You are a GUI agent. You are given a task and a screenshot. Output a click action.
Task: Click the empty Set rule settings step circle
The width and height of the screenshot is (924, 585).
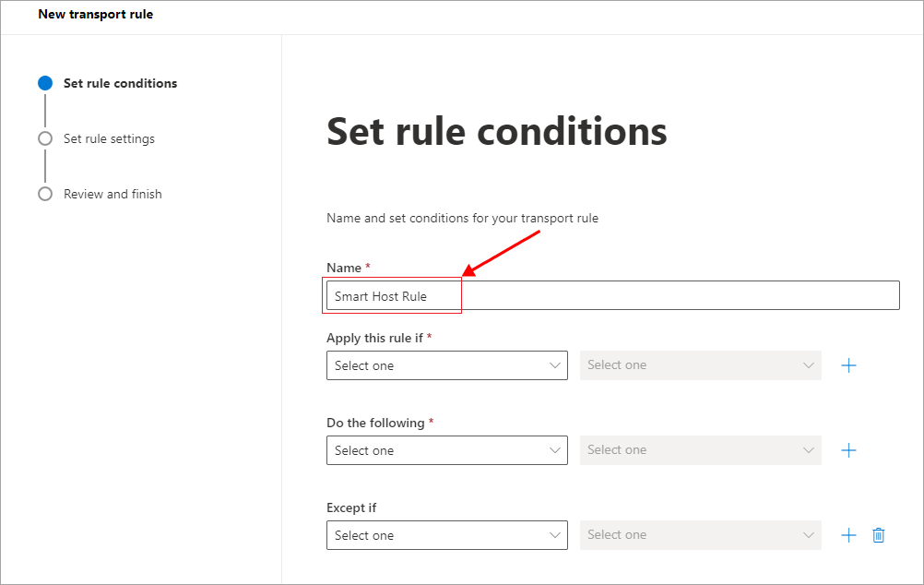(x=45, y=138)
